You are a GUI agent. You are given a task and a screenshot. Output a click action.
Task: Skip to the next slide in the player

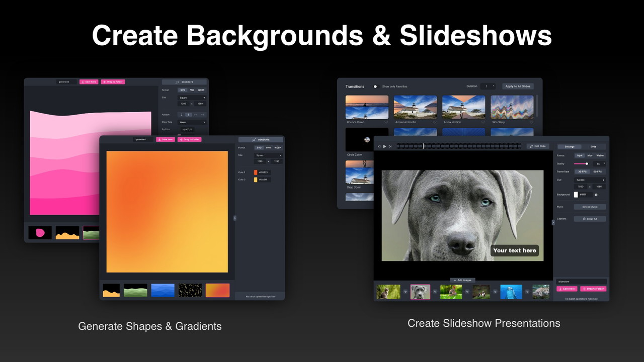tap(390, 146)
